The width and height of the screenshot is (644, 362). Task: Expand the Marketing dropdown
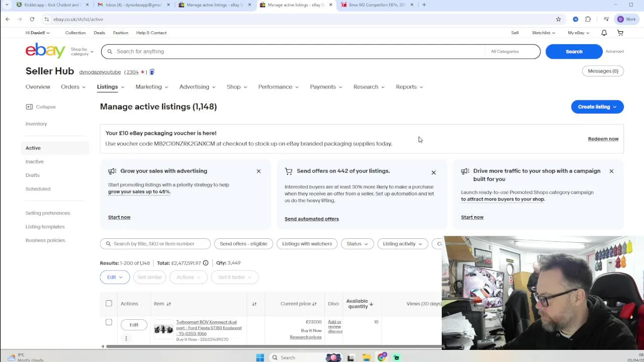point(152,87)
